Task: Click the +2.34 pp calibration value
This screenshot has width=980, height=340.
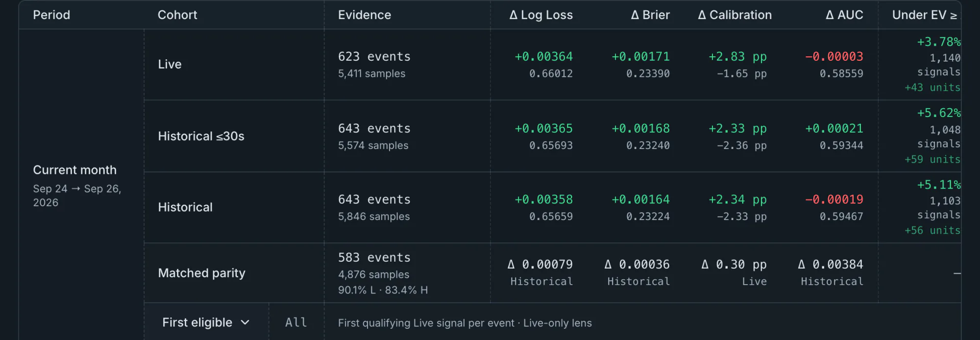Action: (737, 199)
